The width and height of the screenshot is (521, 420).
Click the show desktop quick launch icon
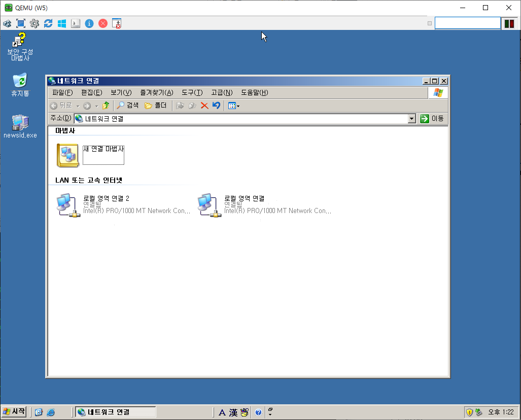[x=39, y=412]
